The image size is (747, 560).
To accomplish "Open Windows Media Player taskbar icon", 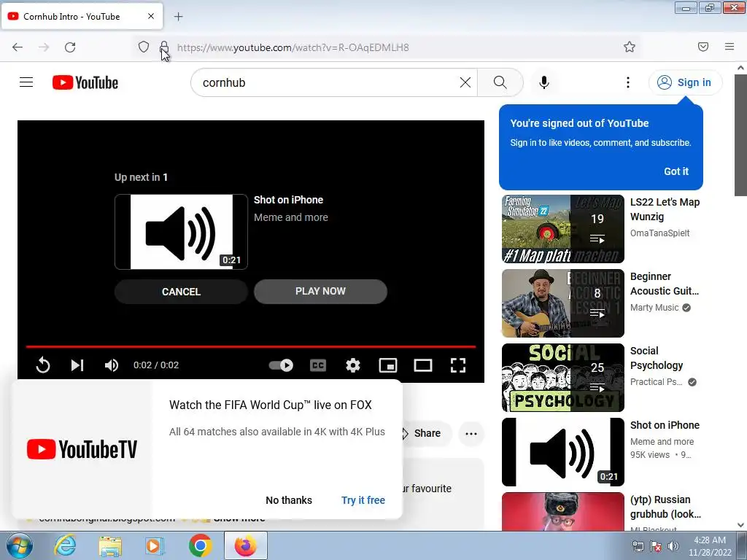I will tap(155, 545).
